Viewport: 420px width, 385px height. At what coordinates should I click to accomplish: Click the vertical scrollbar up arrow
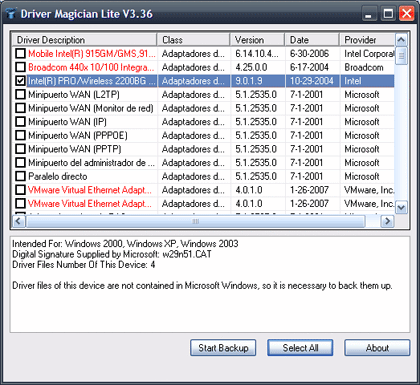click(x=401, y=40)
